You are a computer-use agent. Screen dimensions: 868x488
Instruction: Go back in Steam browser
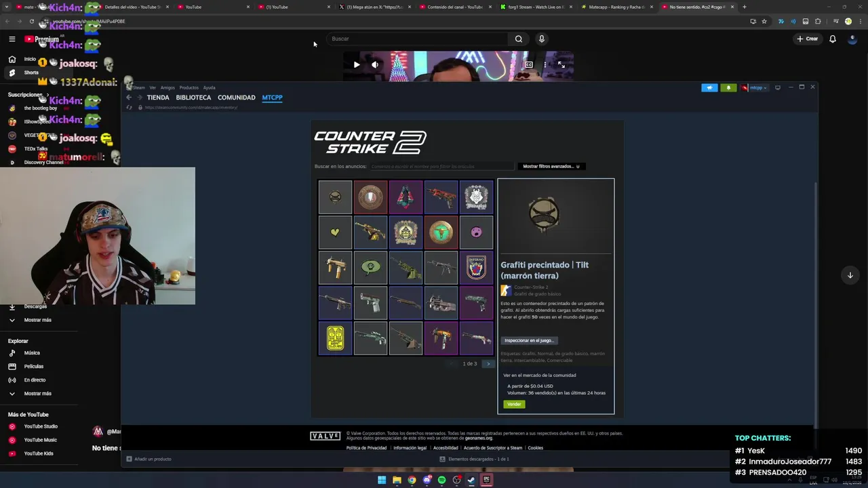coord(129,98)
